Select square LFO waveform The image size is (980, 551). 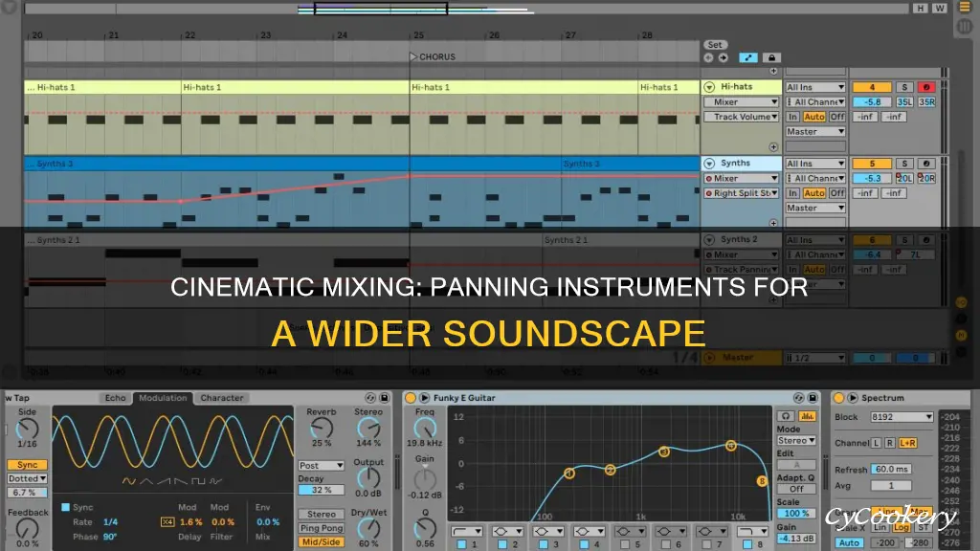198,481
